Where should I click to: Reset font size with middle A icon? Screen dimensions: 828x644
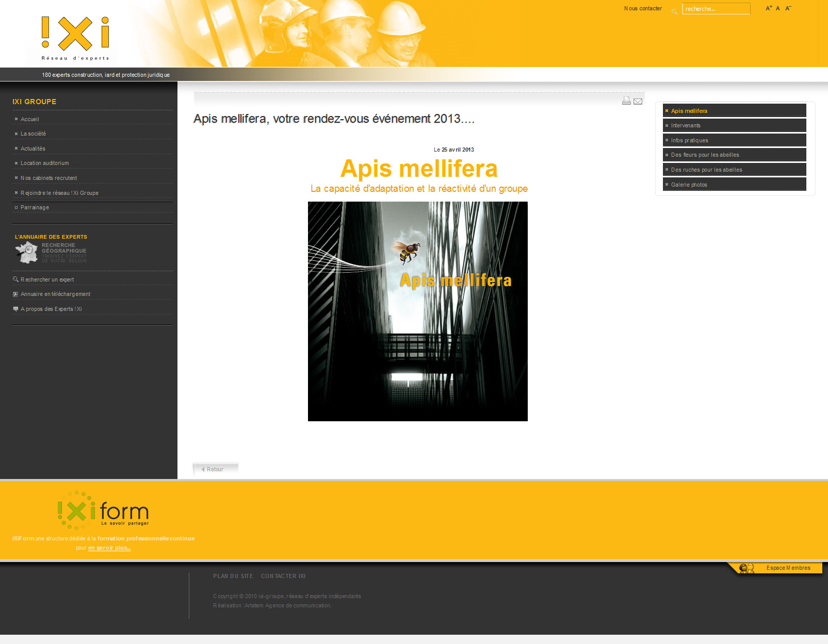coord(778,8)
